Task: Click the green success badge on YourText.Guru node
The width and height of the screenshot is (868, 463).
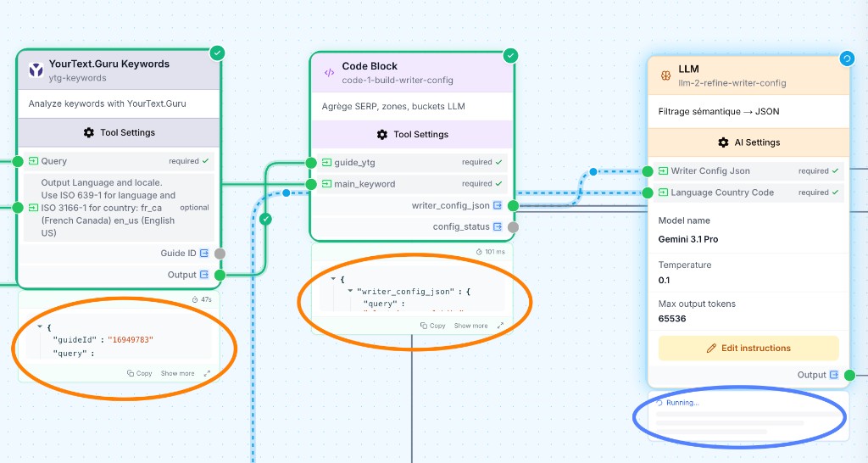Action: click(x=218, y=53)
